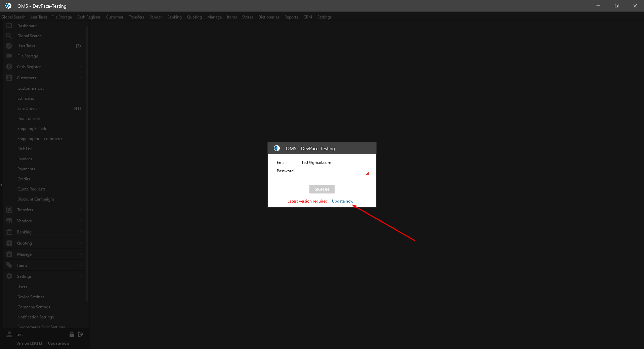The height and width of the screenshot is (349, 644).
Task: Focus the Password input field
Action: 336,171
